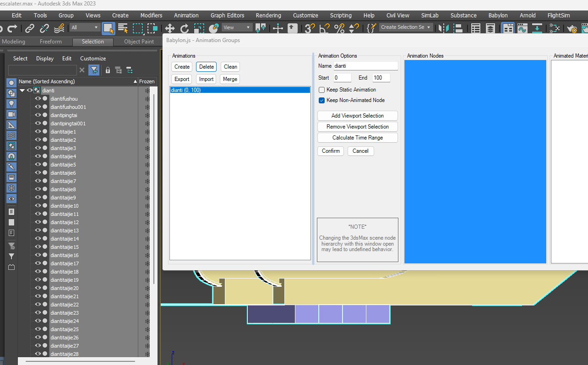
Task: Toggle visibility eye of diantitaijie5
Action: pos(38,165)
